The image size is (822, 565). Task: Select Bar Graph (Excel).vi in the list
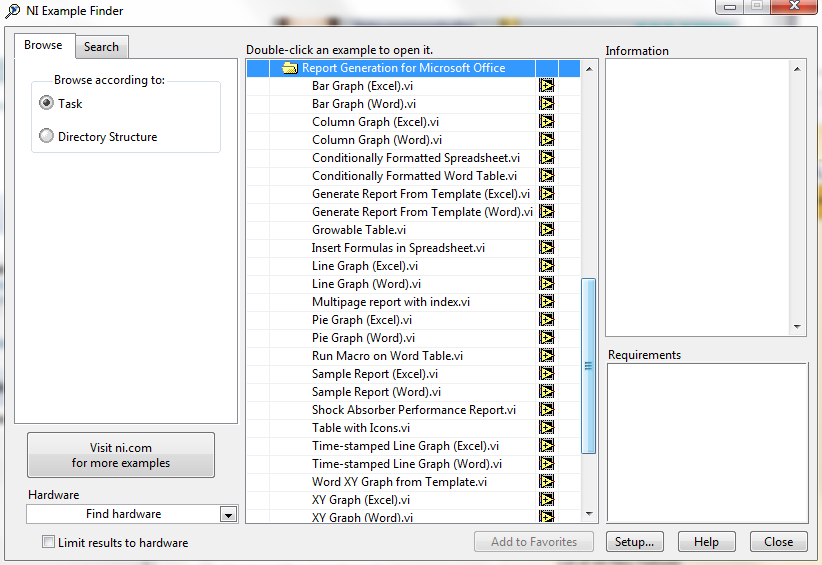(x=362, y=86)
